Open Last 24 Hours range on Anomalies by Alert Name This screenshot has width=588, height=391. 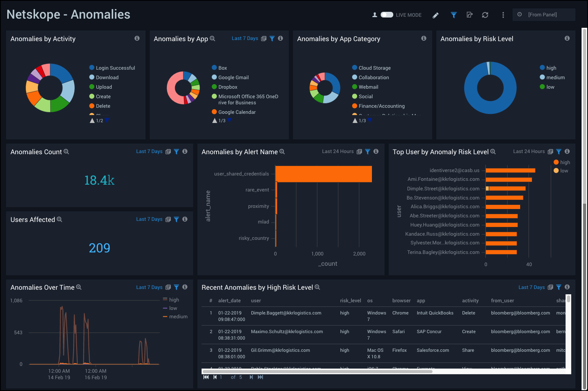pos(338,152)
